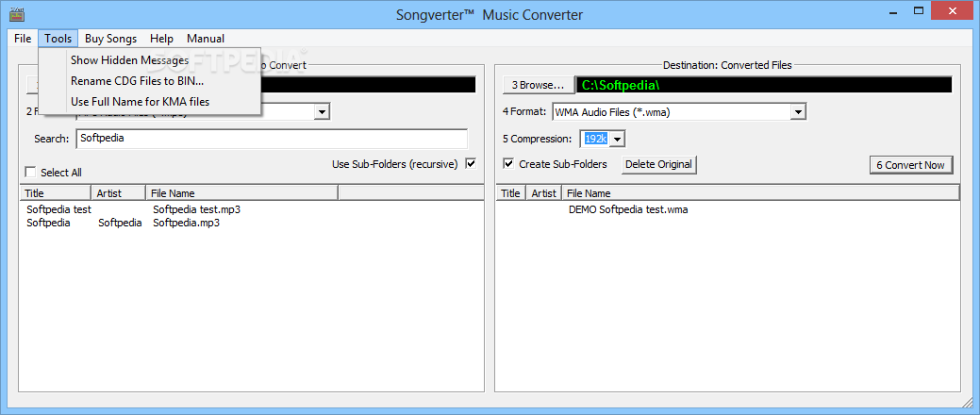980x415 pixels.
Task: Select the Softpedia test.mp3 row
Action: [x=196, y=209]
